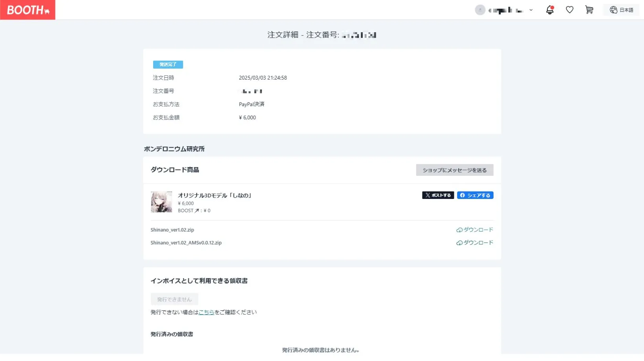Expand the account menu chevron
Viewport: 644px width, 361px height.
[x=531, y=10]
